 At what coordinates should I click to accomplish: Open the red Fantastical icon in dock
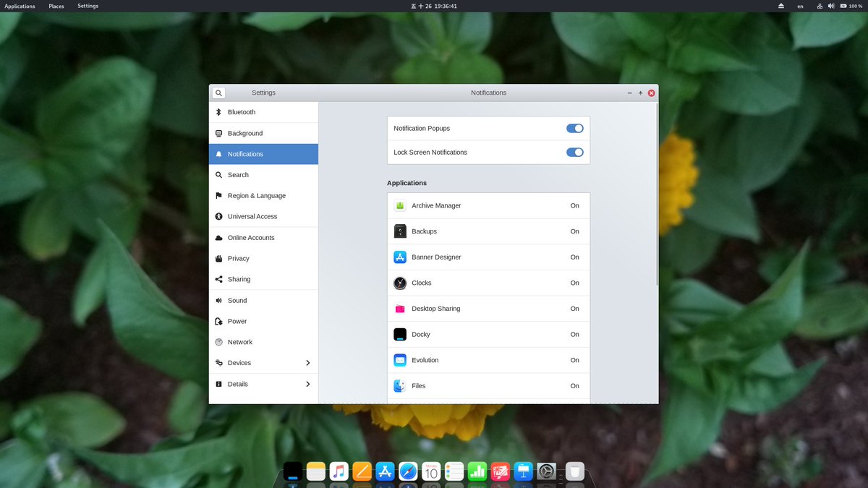coord(501,471)
